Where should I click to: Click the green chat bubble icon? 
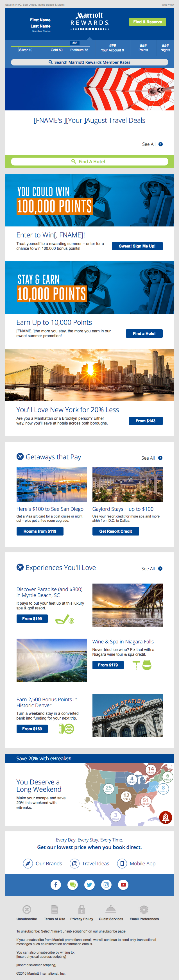click(x=72, y=884)
